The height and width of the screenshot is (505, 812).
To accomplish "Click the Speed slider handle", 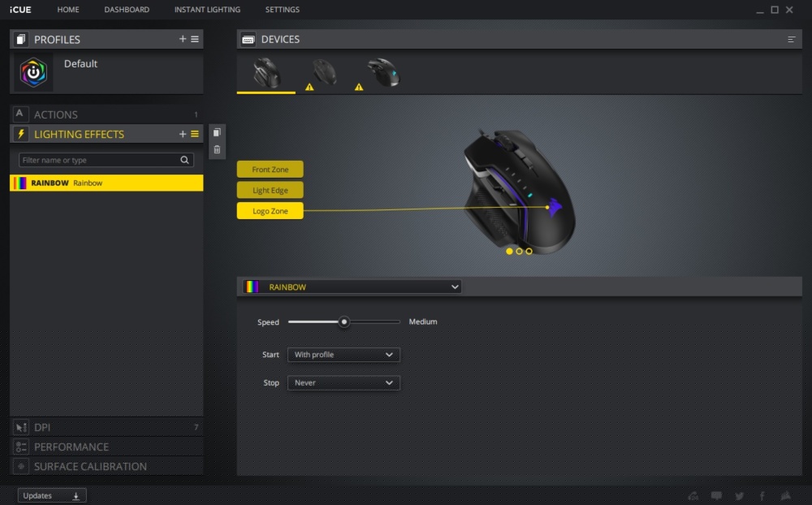I will pos(343,322).
